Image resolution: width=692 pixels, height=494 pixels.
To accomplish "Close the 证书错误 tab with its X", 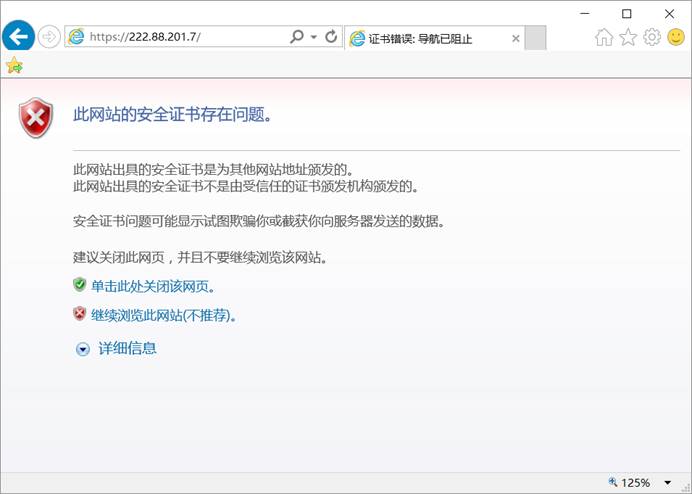I will tap(516, 39).
